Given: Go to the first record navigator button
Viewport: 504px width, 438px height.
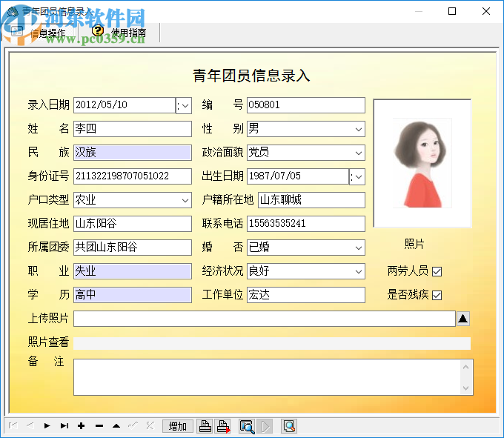Looking at the screenshot, I should (13, 426).
